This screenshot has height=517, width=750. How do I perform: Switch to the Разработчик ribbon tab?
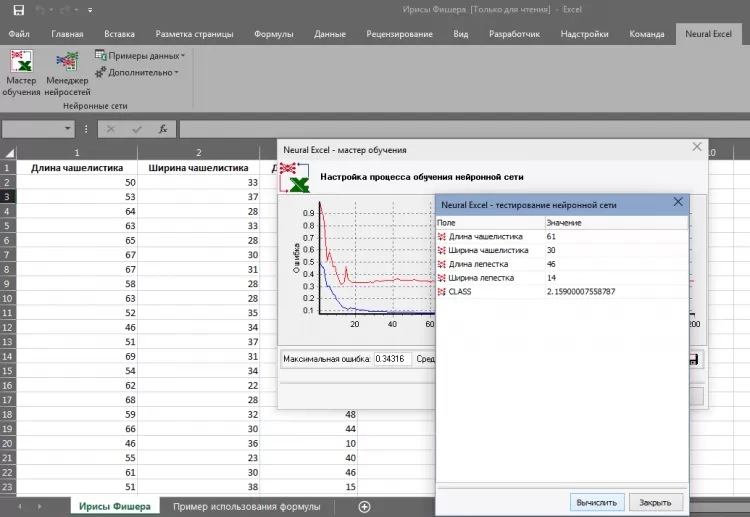coord(514,34)
